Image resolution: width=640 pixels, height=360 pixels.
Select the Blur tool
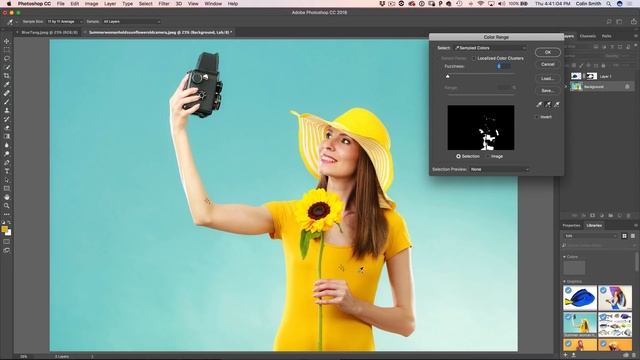pyautogui.click(x=7, y=145)
